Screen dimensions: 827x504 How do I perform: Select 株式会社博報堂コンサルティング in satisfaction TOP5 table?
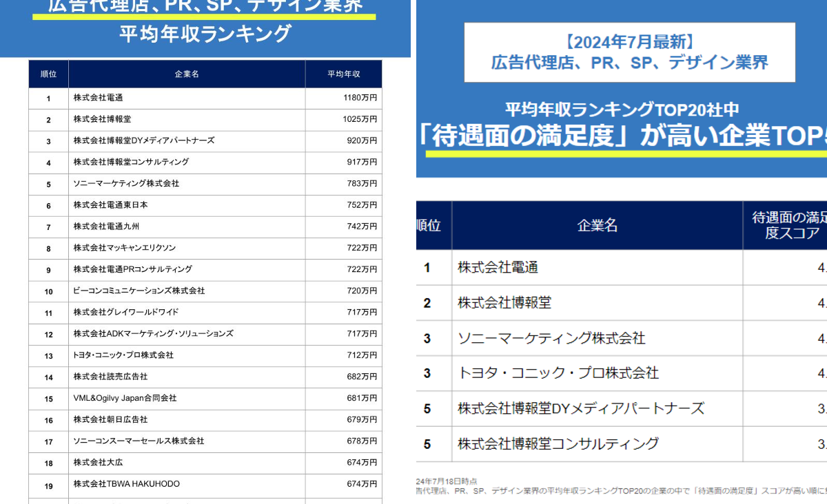click(x=558, y=443)
